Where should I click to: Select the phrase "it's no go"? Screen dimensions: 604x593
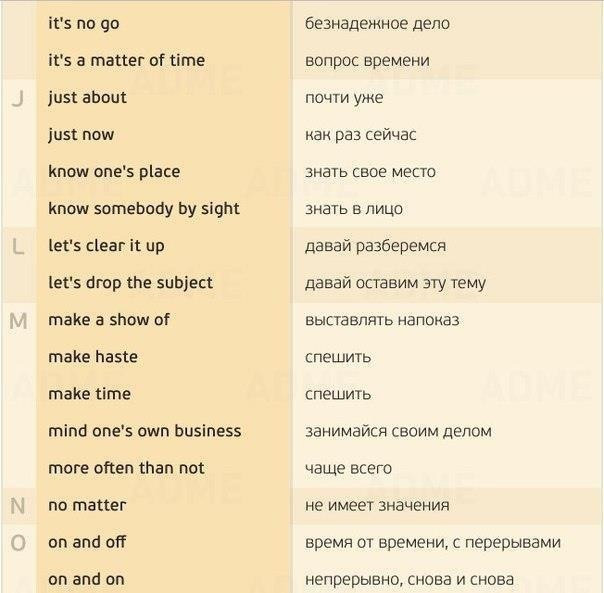pyautogui.click(x=84, y=24)
